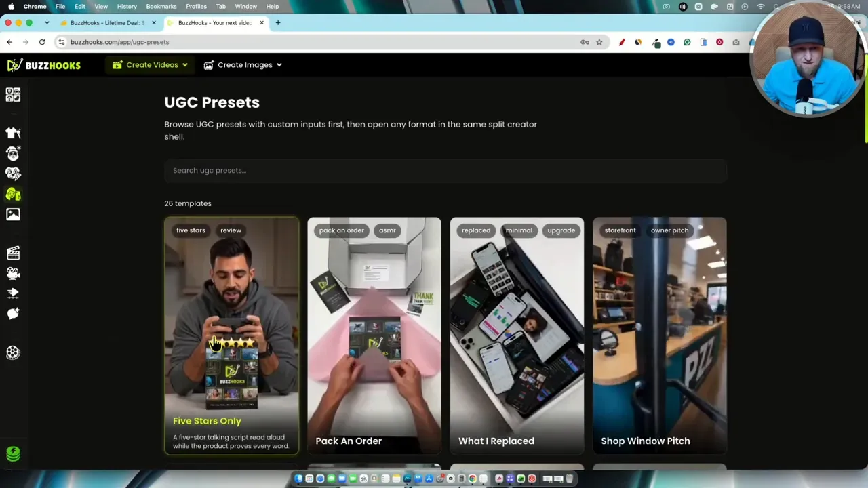The width and height of the screenshot is (868, 488).
Task: Open the Five Stars Only preset
Action: click(x=231, y=335)
